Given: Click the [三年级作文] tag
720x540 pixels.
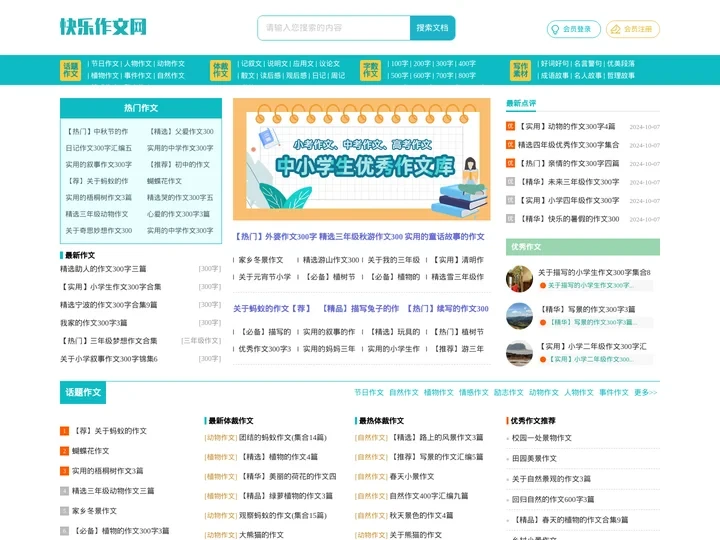Looking at the screenshot, I should click(201, 341).
